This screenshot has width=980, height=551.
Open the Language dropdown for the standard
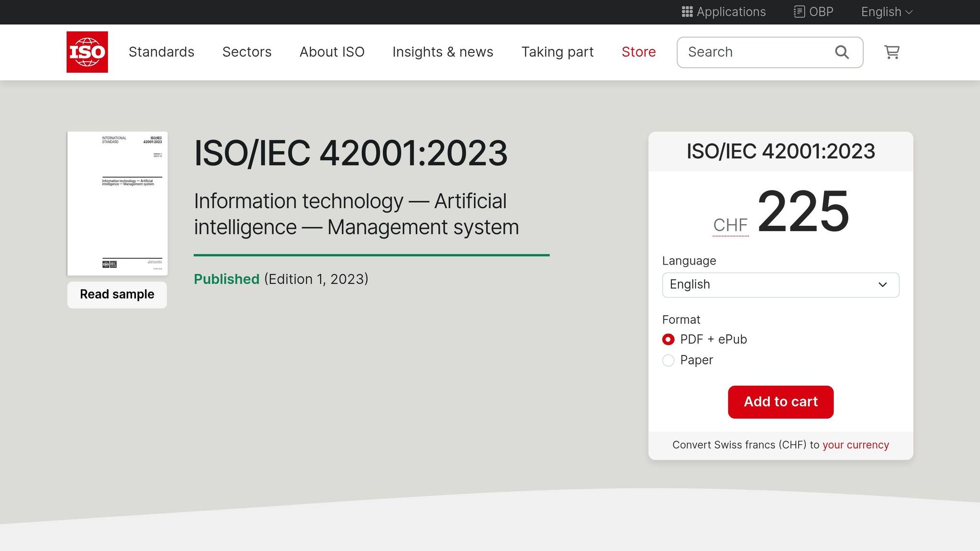[780, 285]
